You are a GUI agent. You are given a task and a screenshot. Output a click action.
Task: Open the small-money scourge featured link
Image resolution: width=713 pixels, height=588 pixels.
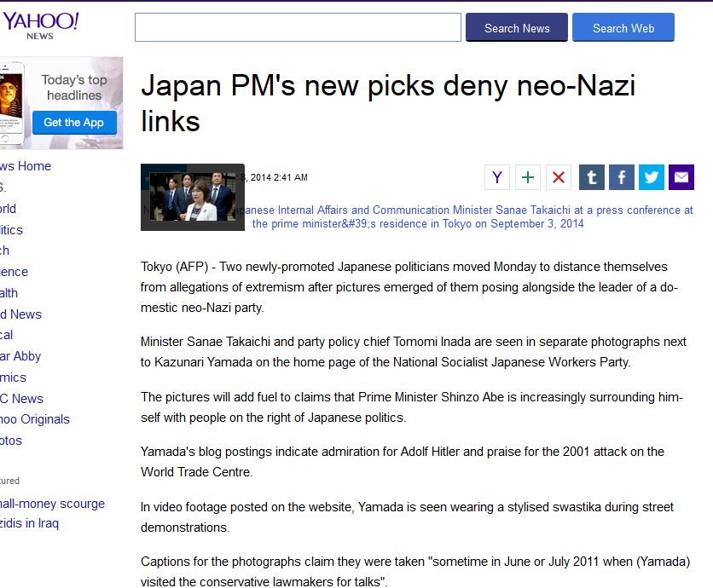pos(52,504)
